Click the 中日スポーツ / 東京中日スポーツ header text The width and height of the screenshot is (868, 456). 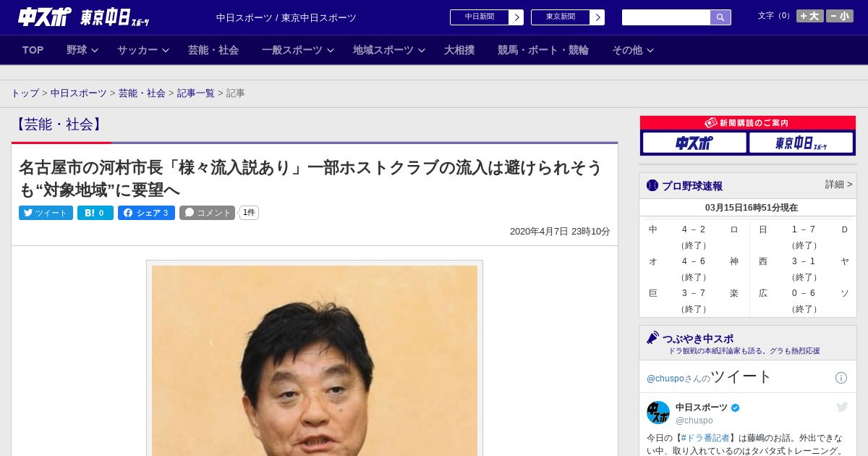pyautogui.click(x=286, y=18)
